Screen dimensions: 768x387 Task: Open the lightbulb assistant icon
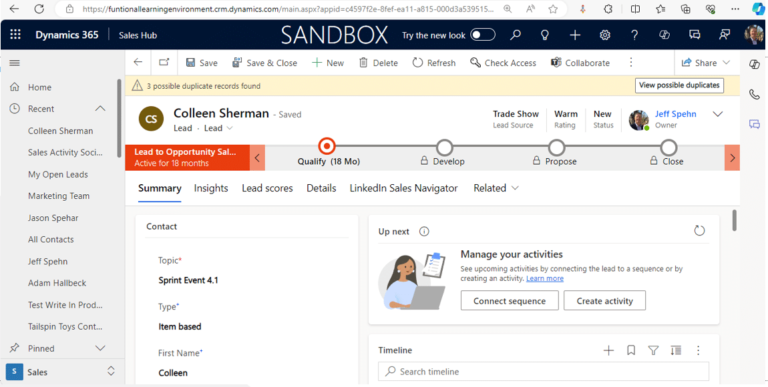pos(544,35)
